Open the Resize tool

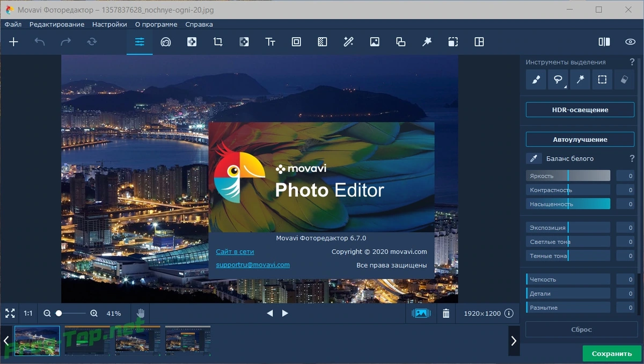pos(400,42)
